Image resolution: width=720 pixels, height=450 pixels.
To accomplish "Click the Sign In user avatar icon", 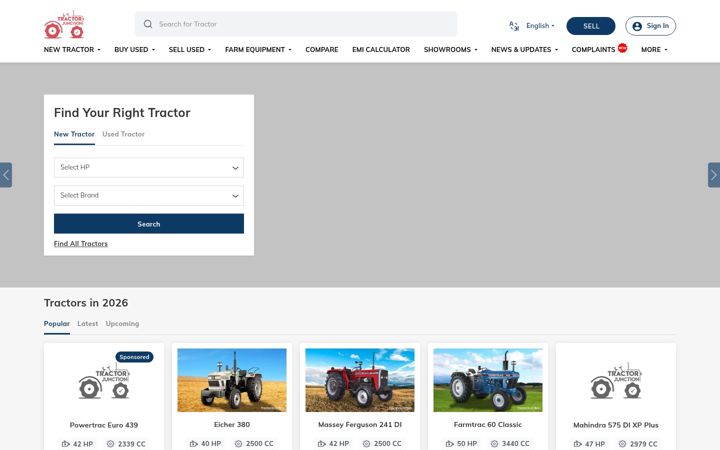I will pyautogui.click(x=637, y=26).
